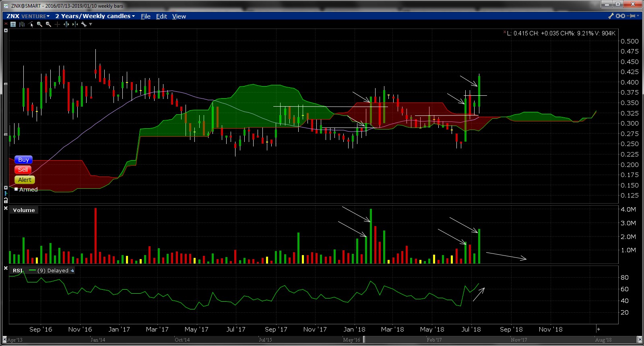The image size is (644, 346).
Task: Toggle the Armed checkbox
Action: [16, 189]
